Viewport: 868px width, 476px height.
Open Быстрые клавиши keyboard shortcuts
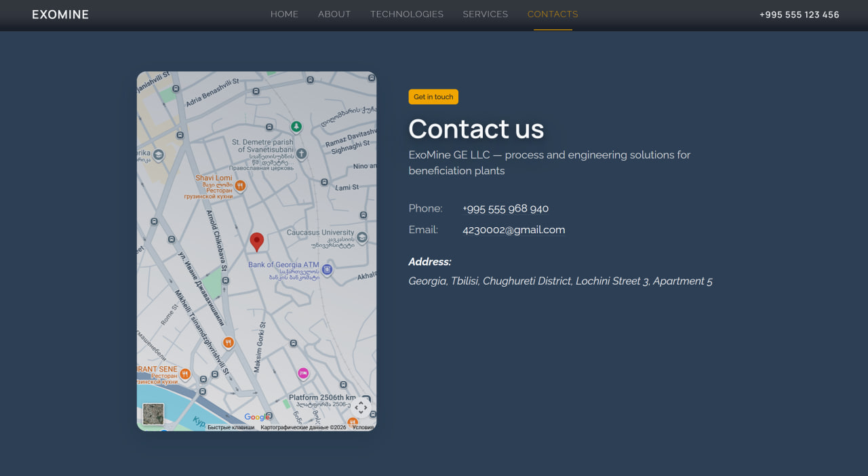click(231, 427)
